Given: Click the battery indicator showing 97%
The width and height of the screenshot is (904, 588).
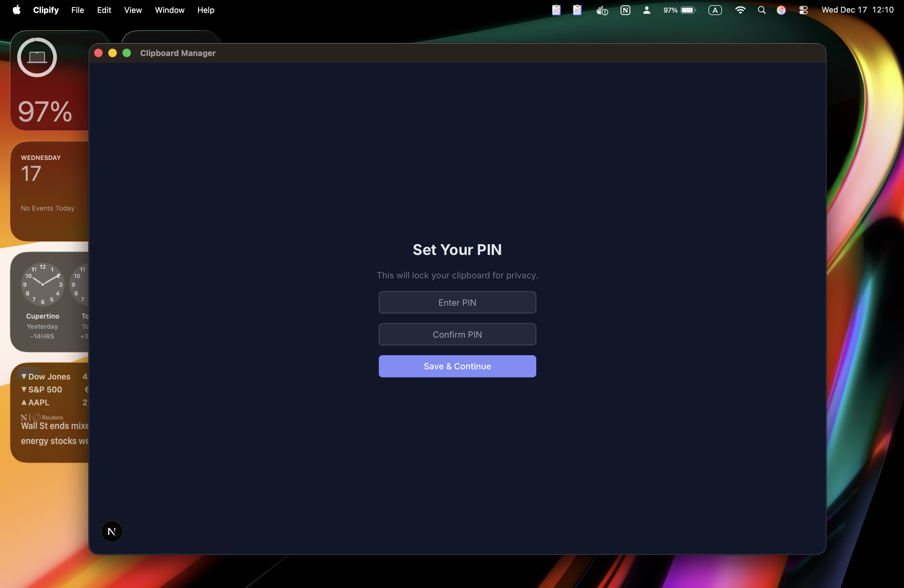Looking at the screenshot, I should tap(679, 10).
